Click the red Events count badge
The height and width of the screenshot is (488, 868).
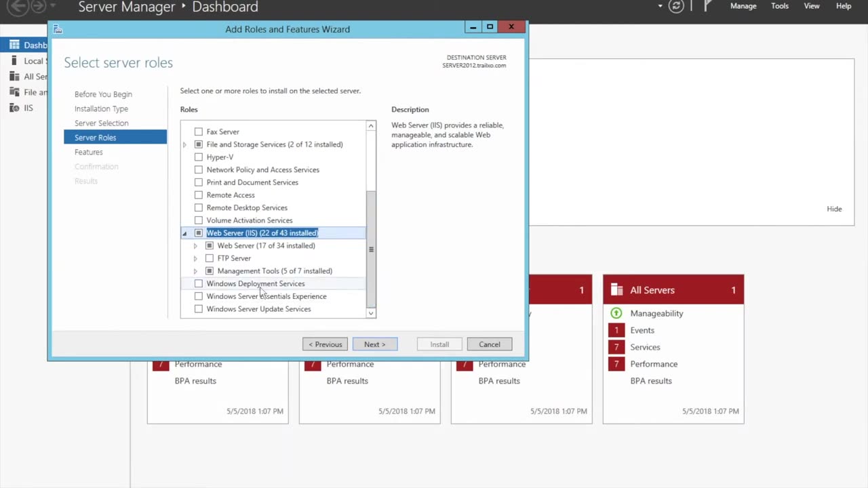coord(616,330)
